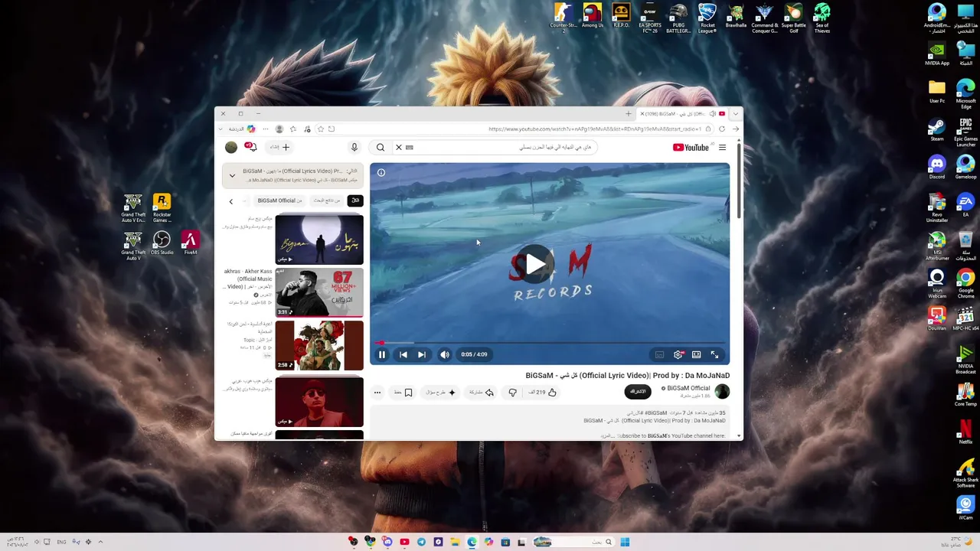Screen dimensions: 980x551
Task: Open the Akhras Akher Kass video thumbnail
Action: click(x=319, y=292)
